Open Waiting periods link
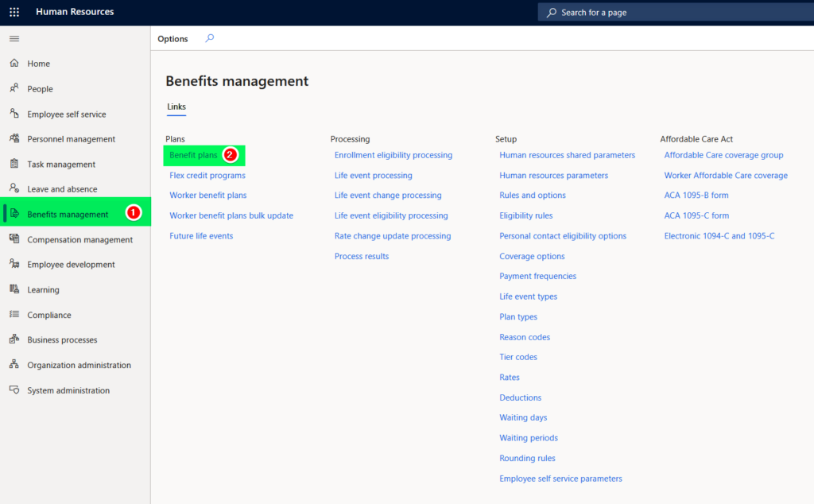Viewport: 814px width, 504px height. tap(529, 437)
